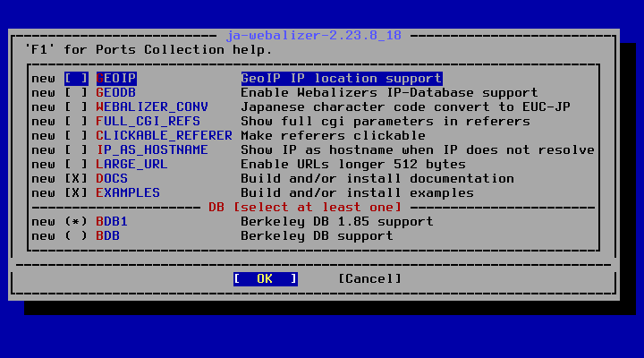The width and height of the screenshot is (644, 358).
Task: Check the IP_AS_HOSTNAME checkbox
Action: point(76,150)
